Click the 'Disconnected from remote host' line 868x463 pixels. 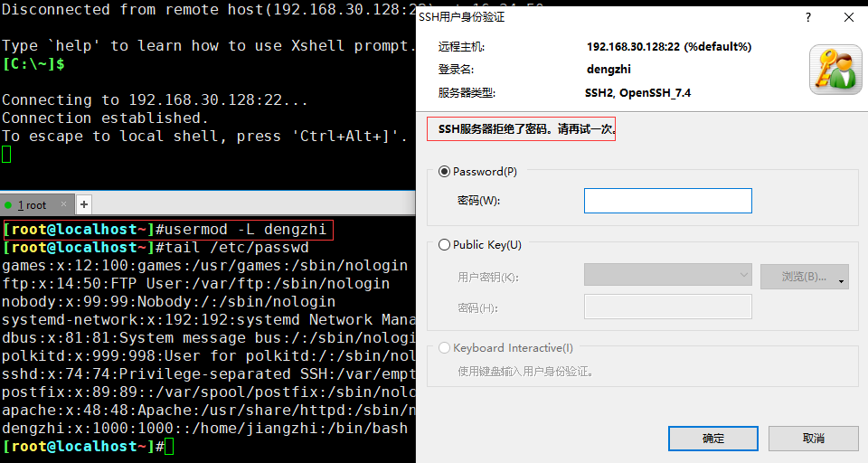208,10
